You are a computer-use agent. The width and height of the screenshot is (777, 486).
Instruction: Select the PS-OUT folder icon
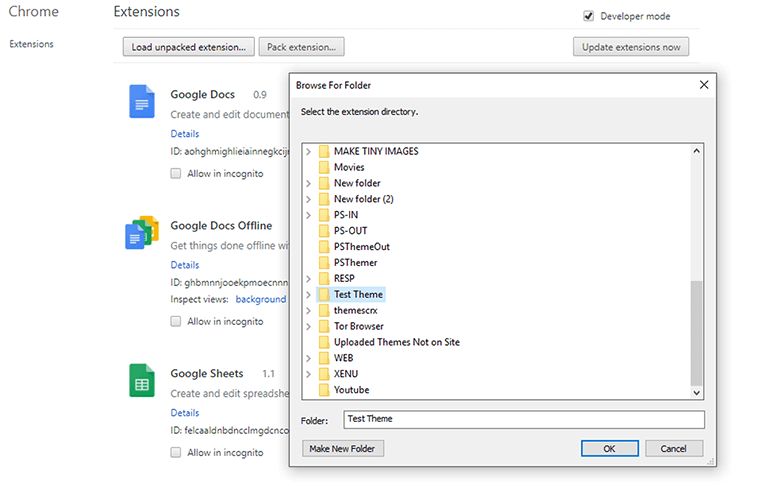coord(324,230)
